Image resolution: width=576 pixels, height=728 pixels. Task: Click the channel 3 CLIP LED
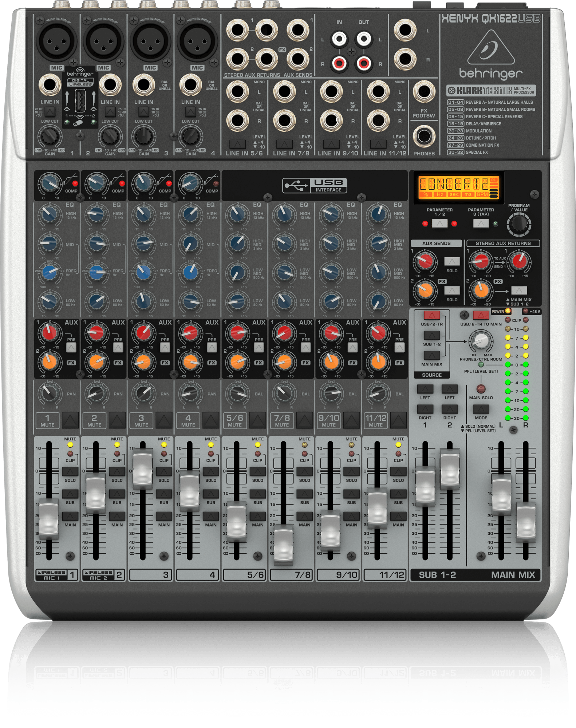click(x=164, y=454)
